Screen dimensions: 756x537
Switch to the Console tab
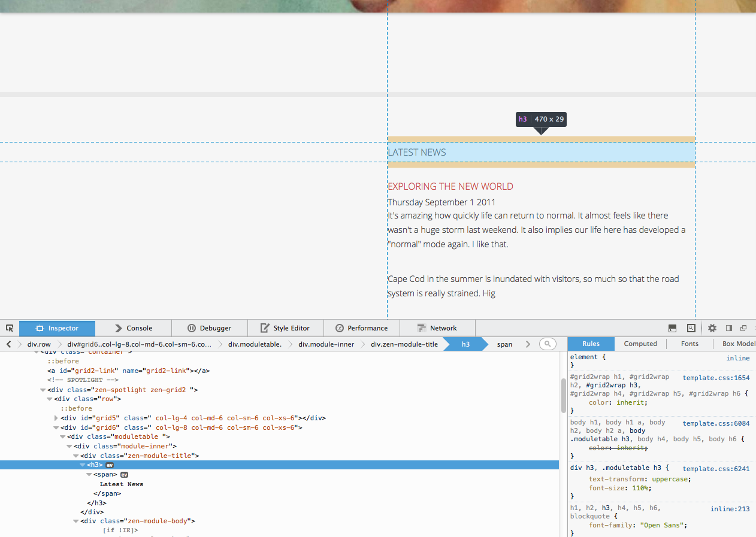(134, 328)
